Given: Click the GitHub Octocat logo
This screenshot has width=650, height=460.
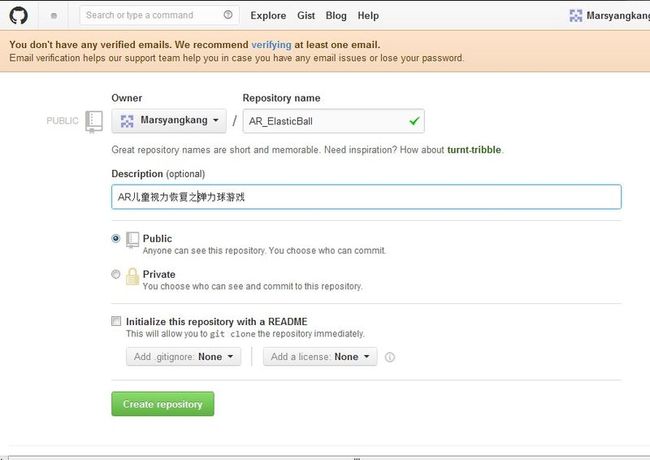Looking at the screenshot, I should point(19,16).
